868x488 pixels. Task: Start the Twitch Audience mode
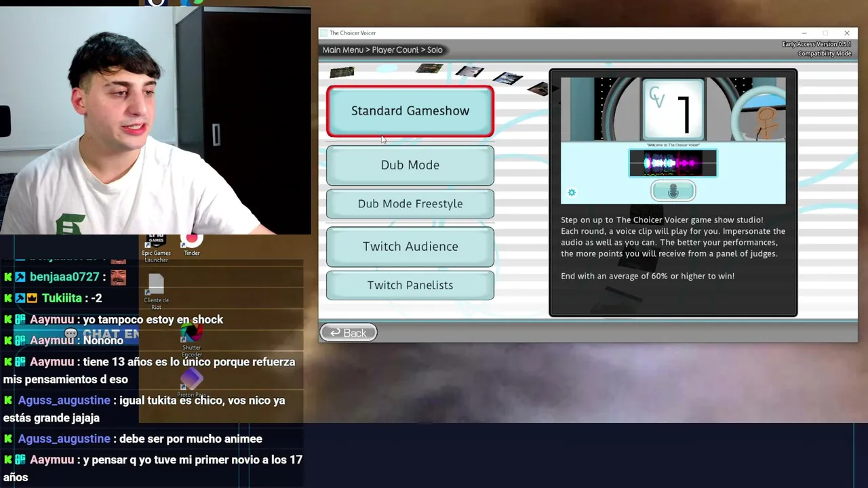[x=410, y=246]
